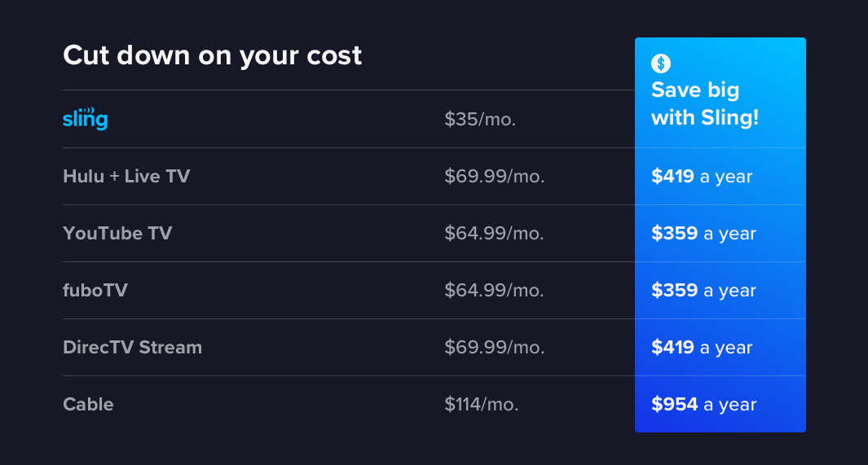The height and width of the screenshot is (465, 868).
Task: Click fuboTV's $64.99/mo. price
Action: tap(494, 290)
